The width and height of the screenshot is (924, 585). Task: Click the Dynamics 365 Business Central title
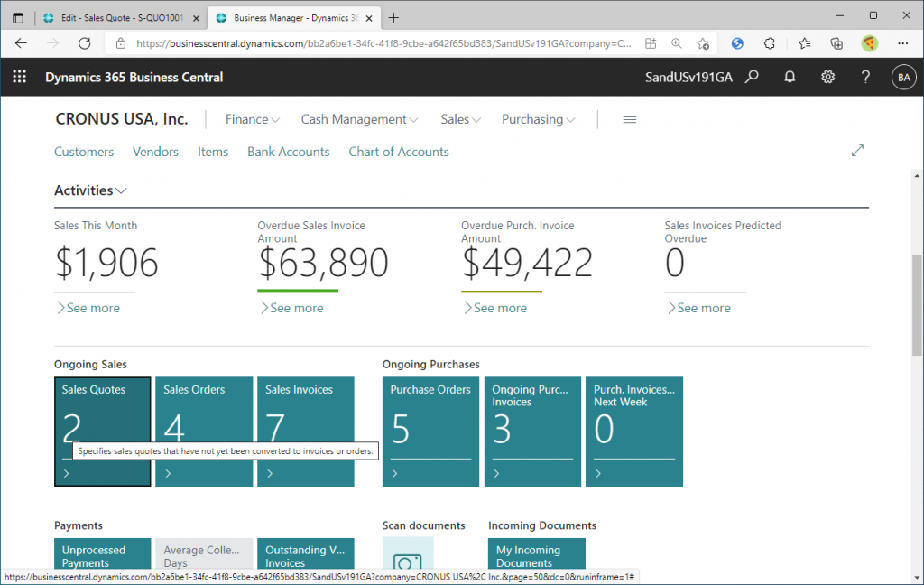point(134,78)
